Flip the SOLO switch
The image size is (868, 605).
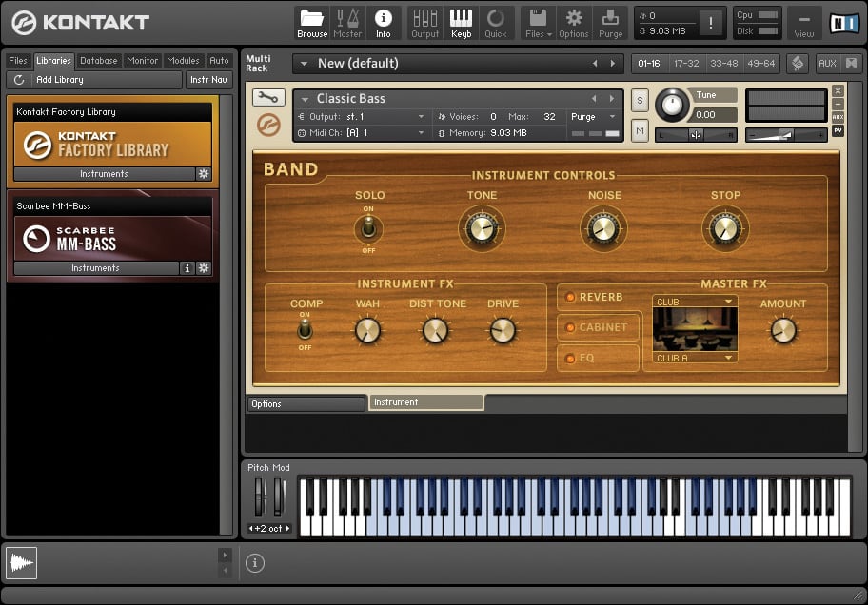click(368, 228)
